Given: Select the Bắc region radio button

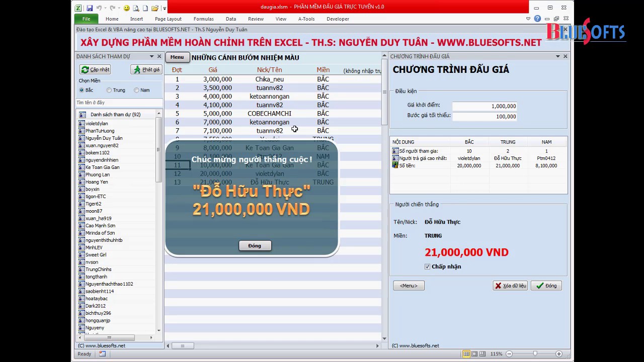Looking at the screenshot, I should 82,90.
